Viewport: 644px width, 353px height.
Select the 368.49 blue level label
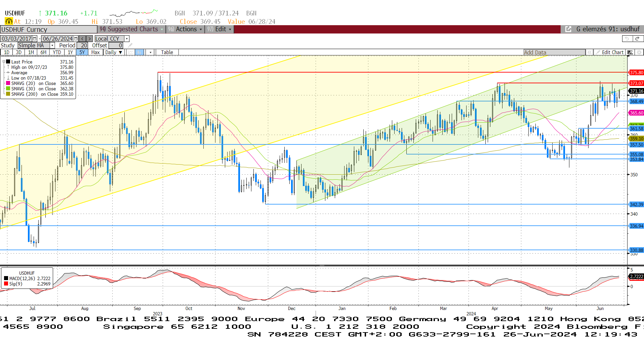tap(636, 101)
